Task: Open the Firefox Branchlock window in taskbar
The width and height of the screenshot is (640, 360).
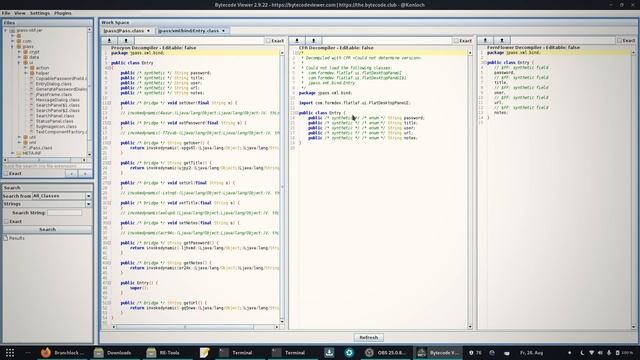Action: [x=62, y=353]
